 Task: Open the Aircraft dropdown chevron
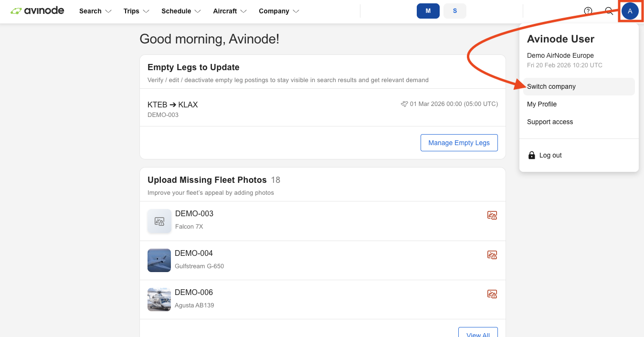click(244, 11)
